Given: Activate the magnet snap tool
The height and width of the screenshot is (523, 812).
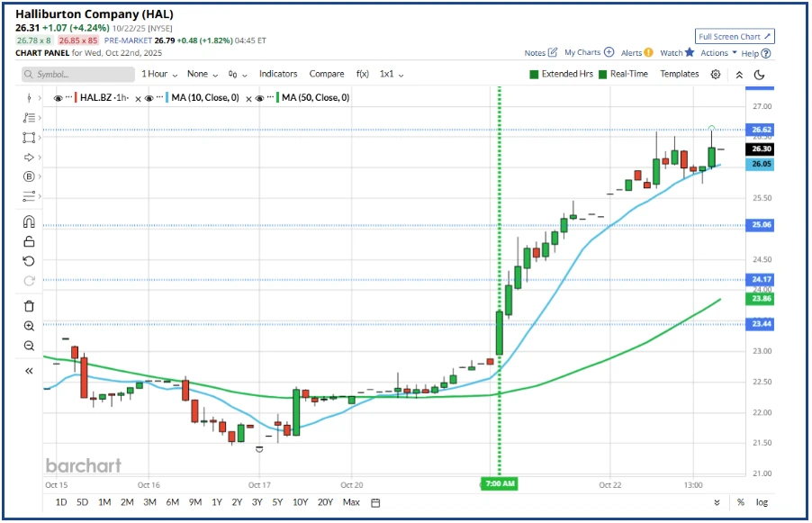Looking at the screenshot, I should pos(29,222).
